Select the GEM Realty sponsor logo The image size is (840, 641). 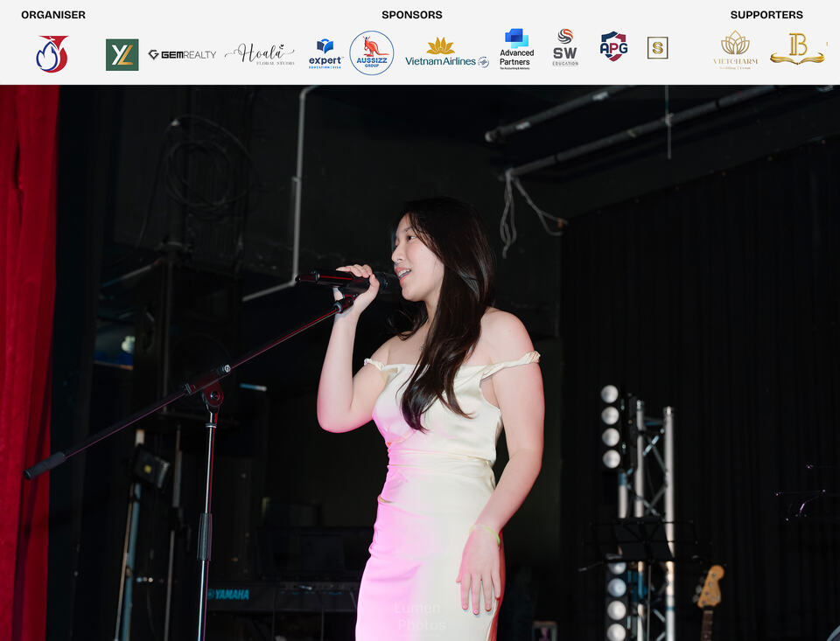pyautogui.click(x=182, y=54)
